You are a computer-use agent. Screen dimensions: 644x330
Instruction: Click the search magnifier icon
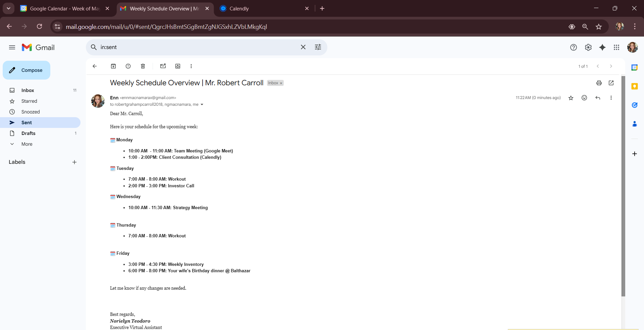click(x=94, y=47)
